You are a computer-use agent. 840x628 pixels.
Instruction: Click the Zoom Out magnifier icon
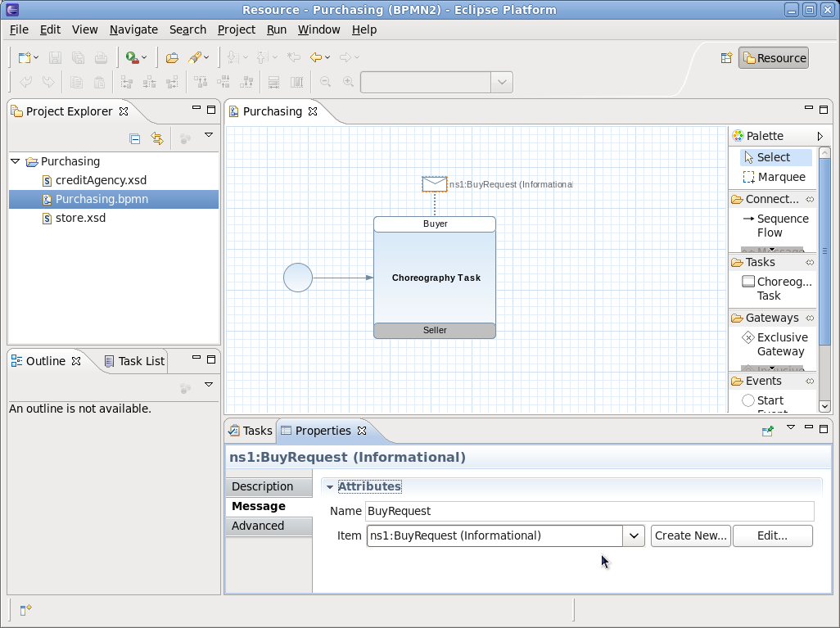325,82
